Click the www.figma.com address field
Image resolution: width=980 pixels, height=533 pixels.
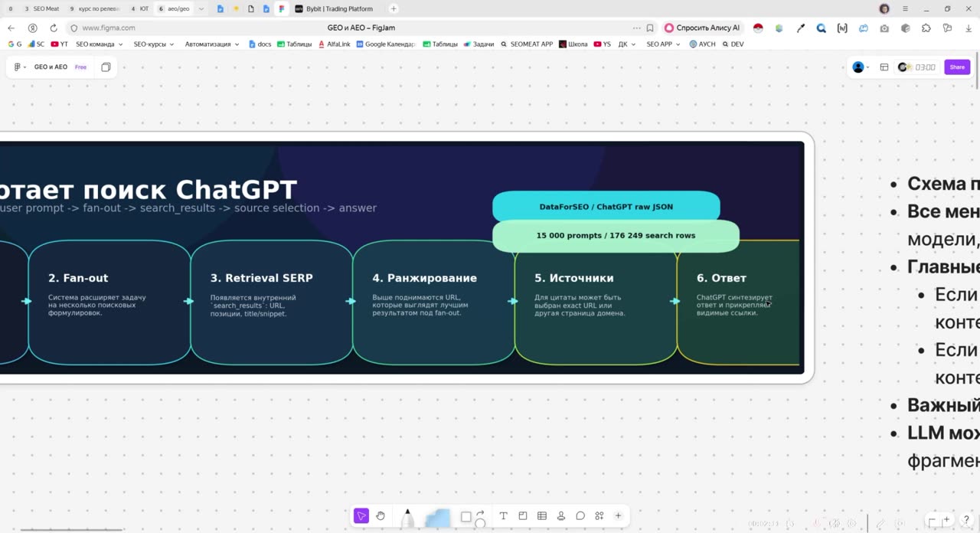(x=109, y=28)
